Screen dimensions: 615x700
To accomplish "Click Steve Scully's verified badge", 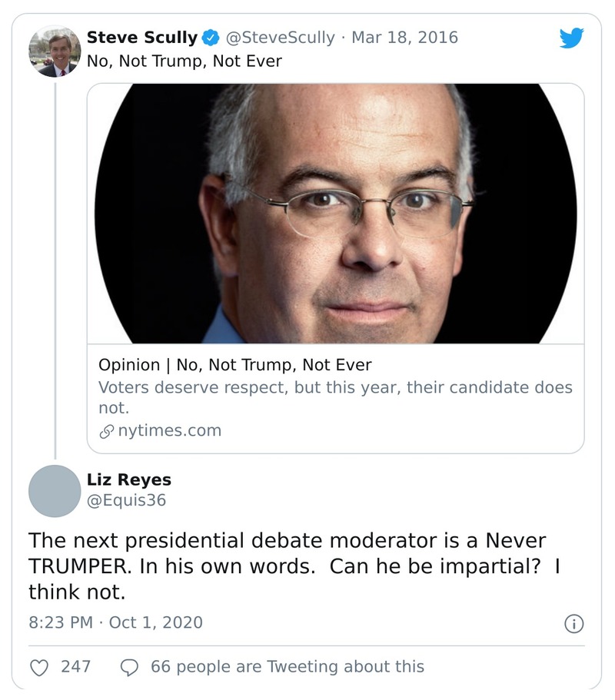I will (210, 38).
